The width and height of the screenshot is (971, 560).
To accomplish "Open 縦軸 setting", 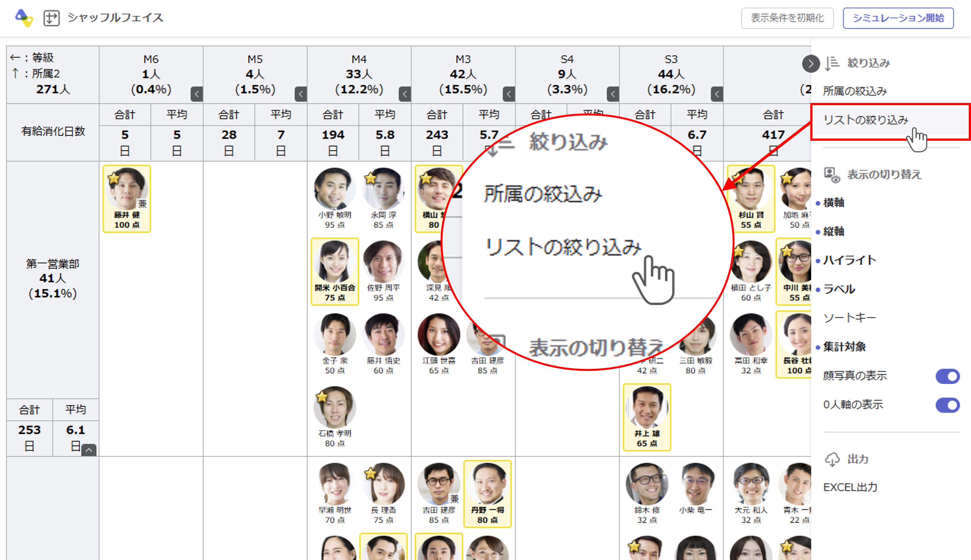I will (833, 232).
